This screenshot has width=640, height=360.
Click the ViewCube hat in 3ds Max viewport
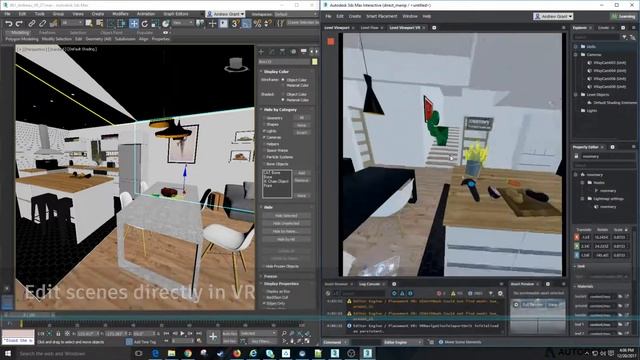click(x=236, y=64)
